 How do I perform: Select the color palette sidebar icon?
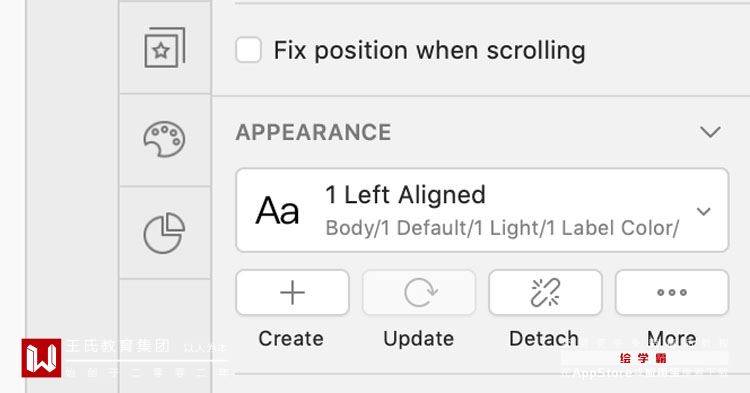tap(164, 139)
